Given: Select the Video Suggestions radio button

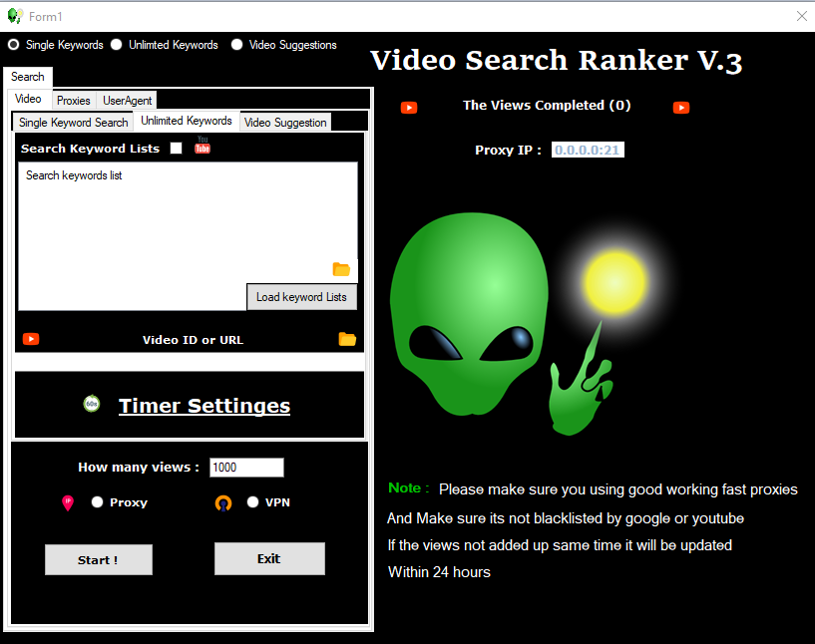Looking at the screenshot, I should coord(236,45).
